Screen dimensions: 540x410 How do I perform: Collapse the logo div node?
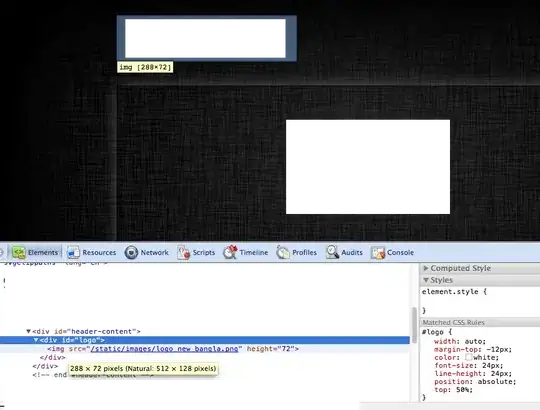point(36,340)
